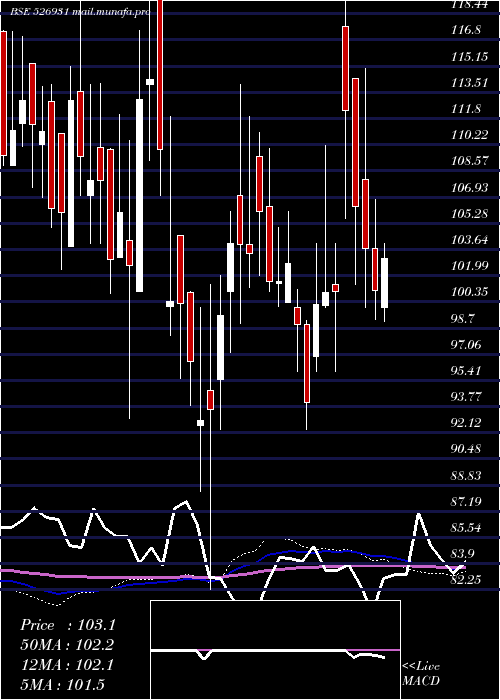The image size is (500, 700).
Task: Click inside the MACD inset panel
Action: pos(275,650)
